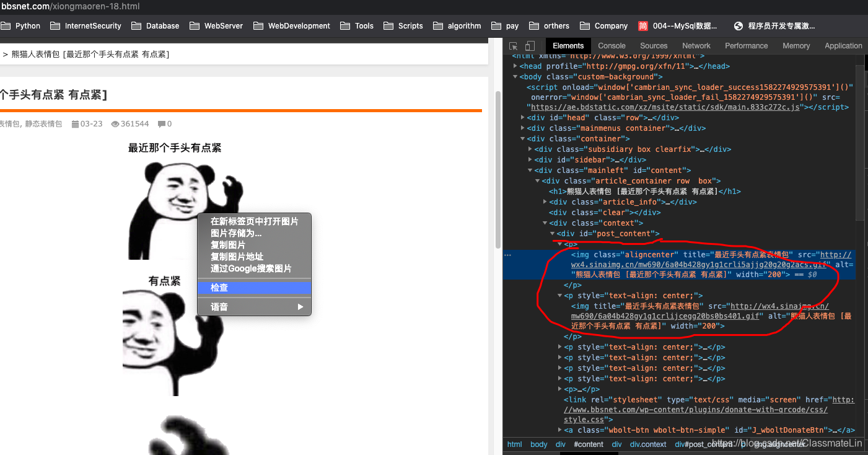Select the h1 熊猫人表情包 DOM row

coord(644,192)
